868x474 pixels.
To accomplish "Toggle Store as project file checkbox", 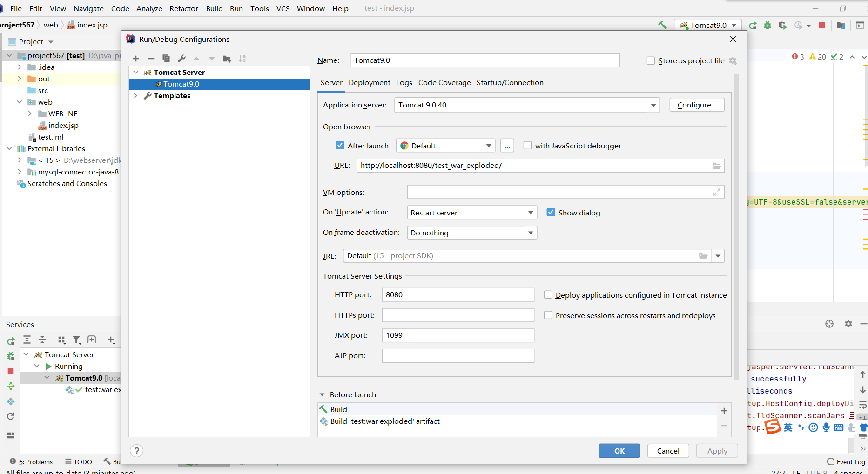I will (x=651, y=61).
